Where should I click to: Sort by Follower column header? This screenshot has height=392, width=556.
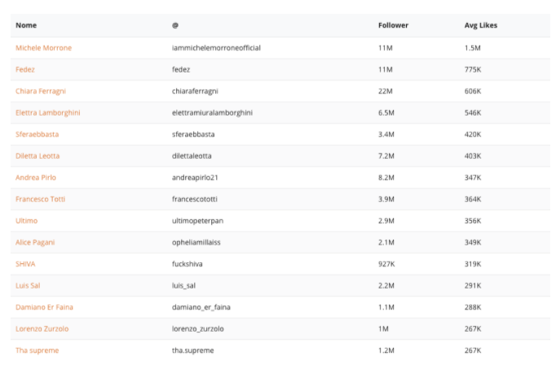393,25
